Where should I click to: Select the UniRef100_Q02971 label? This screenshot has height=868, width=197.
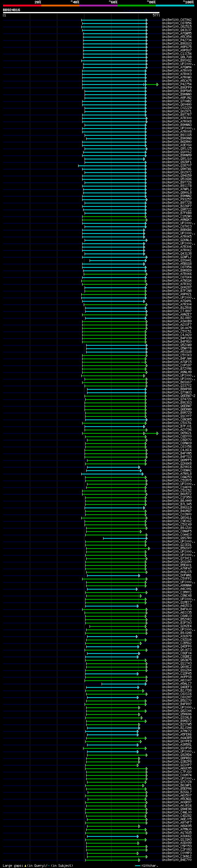[x=177, y=111]
